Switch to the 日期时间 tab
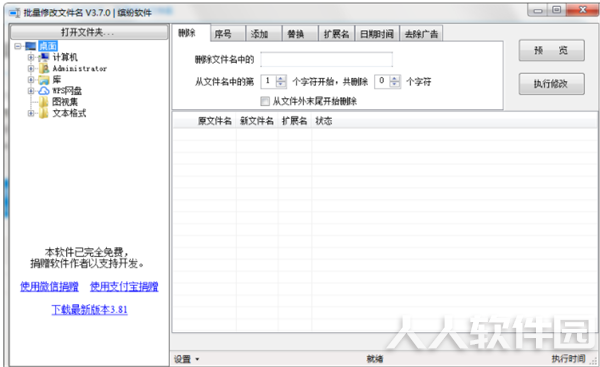 point(377,34)
